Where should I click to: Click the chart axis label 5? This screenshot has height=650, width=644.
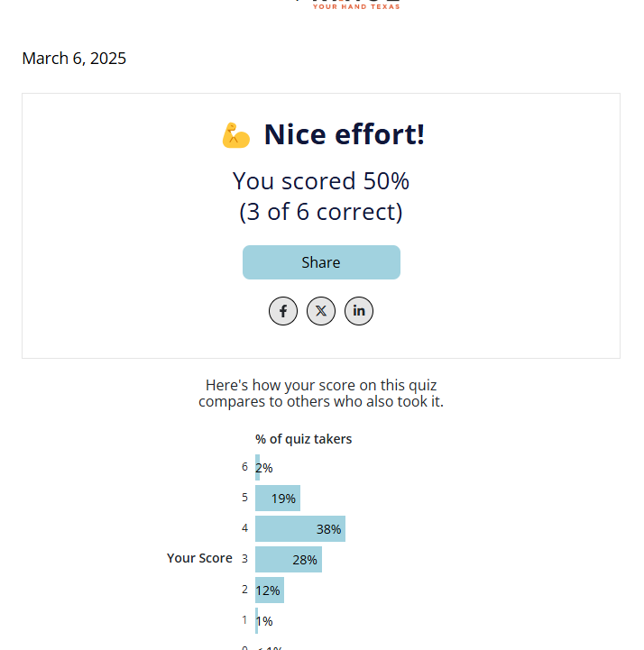coord(244,498)
